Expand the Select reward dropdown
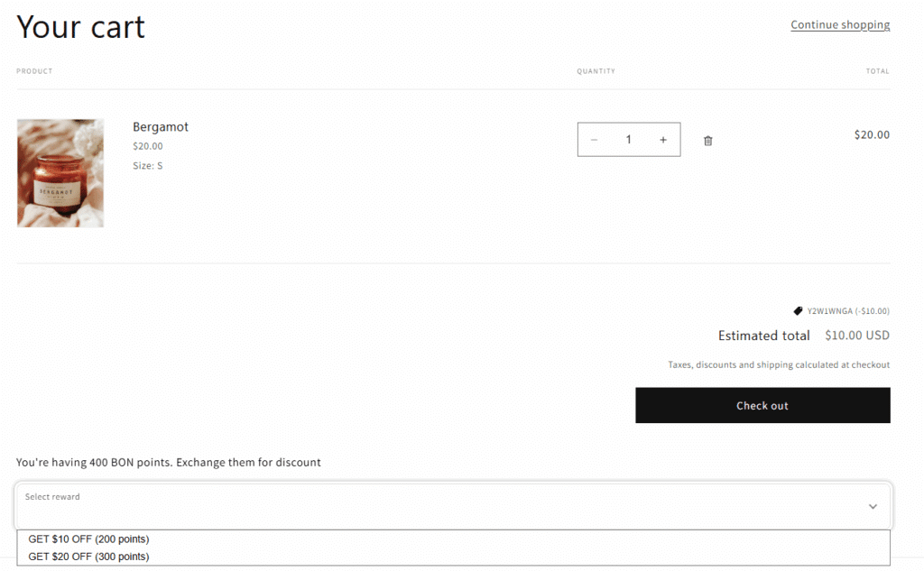924x571 pixels. (454, 505)
